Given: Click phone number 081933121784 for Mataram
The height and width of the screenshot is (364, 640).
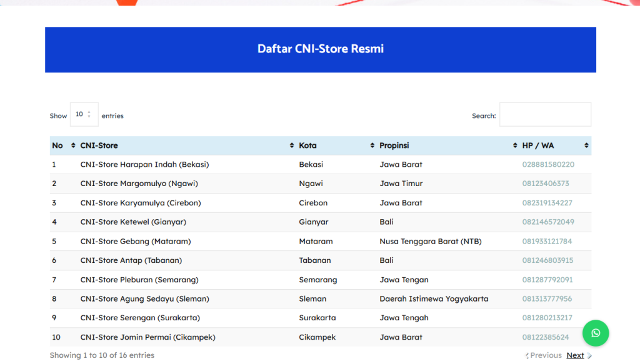Looking at the screenshot, I should click(547, 241).
